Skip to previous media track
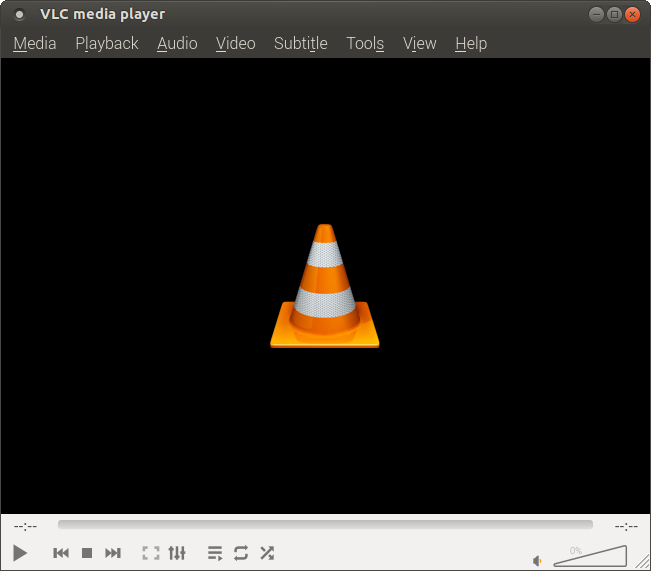Screen dimensions: 651x571 point(61,553)
